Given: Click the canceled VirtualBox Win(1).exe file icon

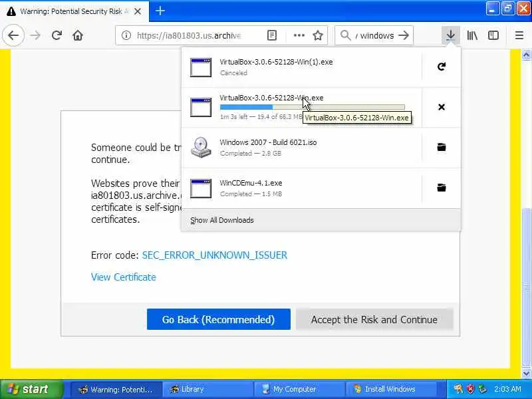Looking at the screenshot, I should pos(201,67).
